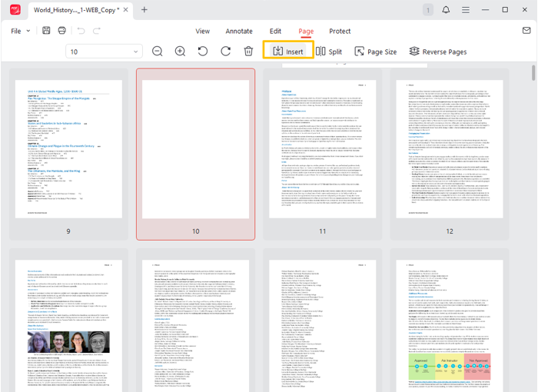Click the page number field showing 10
Image resolution: width=538 pixels, height=392 pixels.
pyautogui.click(x=104, y=51)
